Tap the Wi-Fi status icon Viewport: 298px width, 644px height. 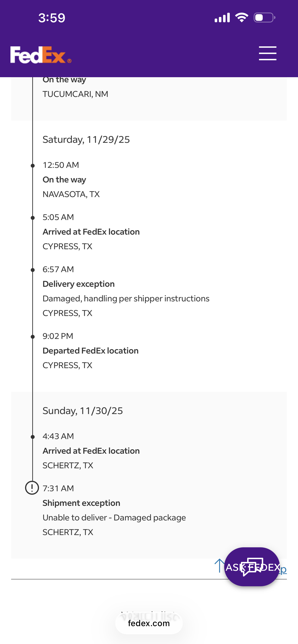241,17
